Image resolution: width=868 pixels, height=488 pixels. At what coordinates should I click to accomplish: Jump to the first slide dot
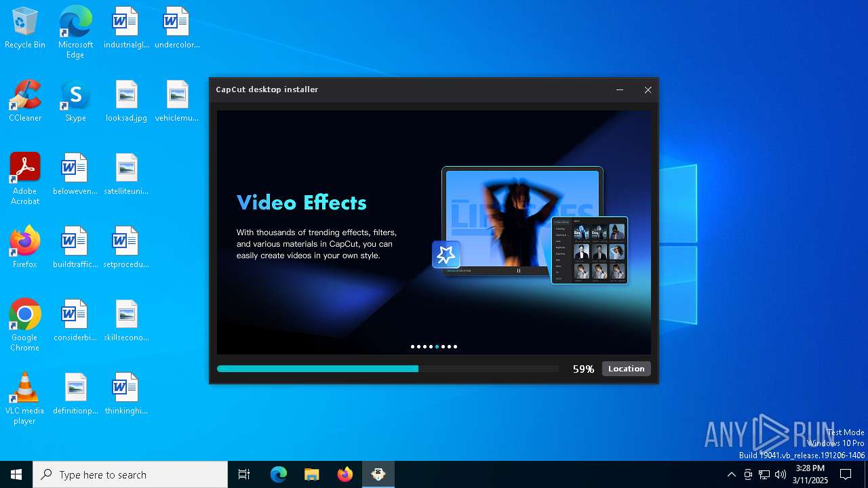pyautogui.click(x=412, y=346)
